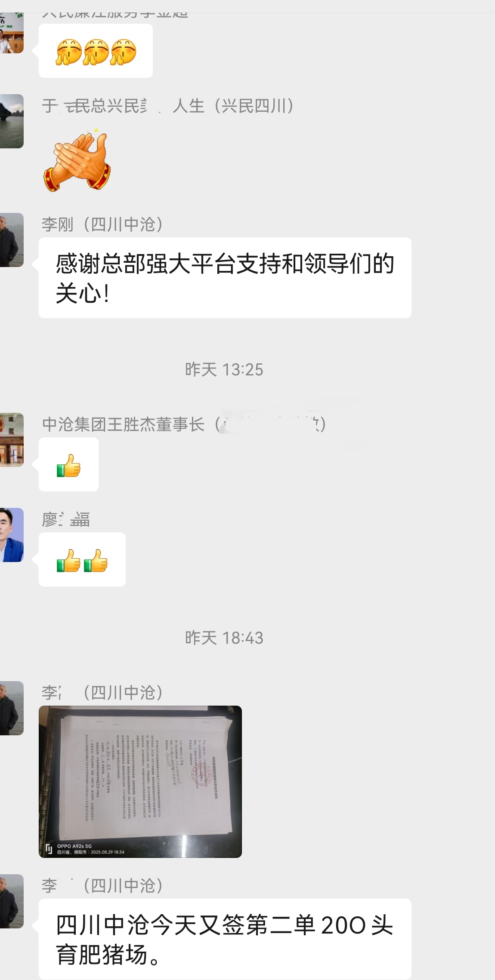Viewport: 495px width, 980px height.
Task: Open the contract document photo thumbnail
Action: (x=140, y=781)
